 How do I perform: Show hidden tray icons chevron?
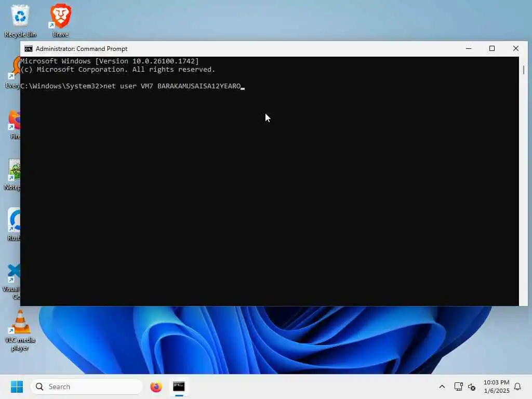(x=442, y=387)
